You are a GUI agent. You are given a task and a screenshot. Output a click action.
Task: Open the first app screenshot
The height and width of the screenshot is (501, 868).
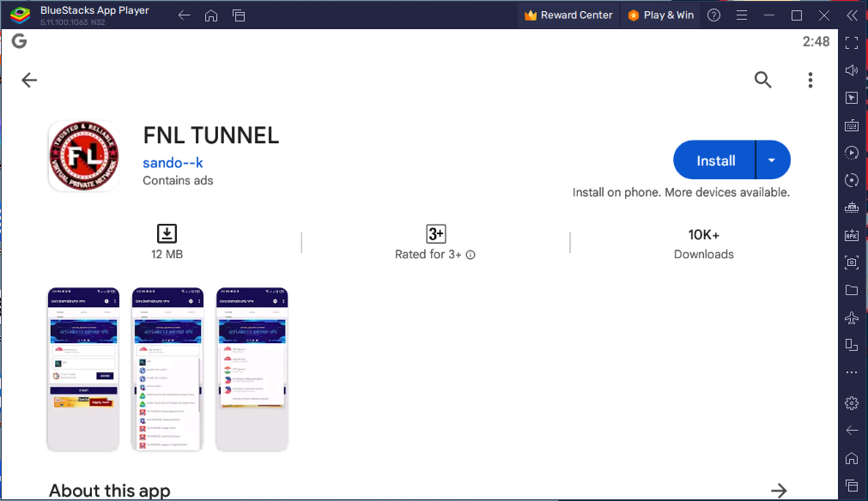click(x=83, y=369)
